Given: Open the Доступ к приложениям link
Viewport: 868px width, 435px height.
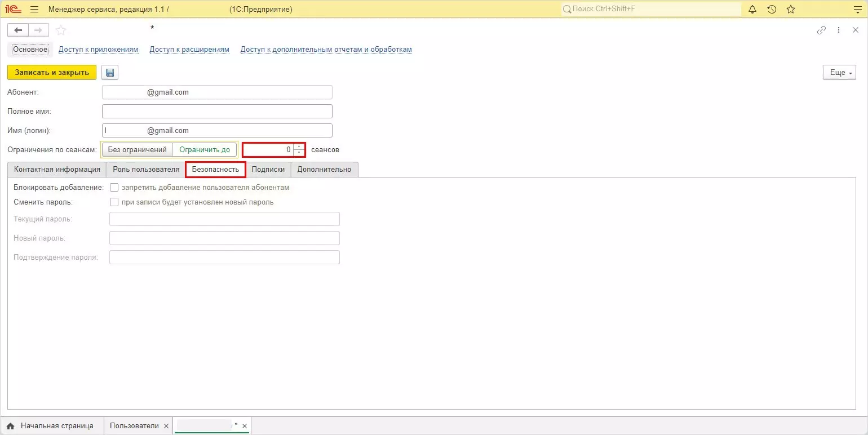Looking at the screenshot, I should (x=99, y=50).
